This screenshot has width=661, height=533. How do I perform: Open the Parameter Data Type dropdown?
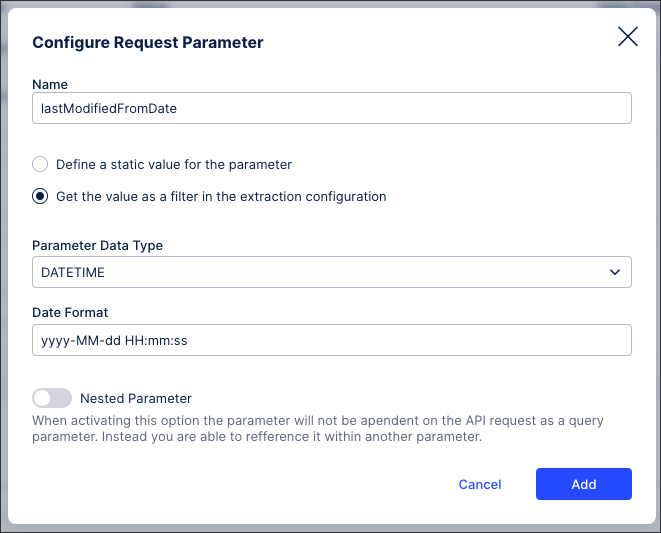pos(331,272)
